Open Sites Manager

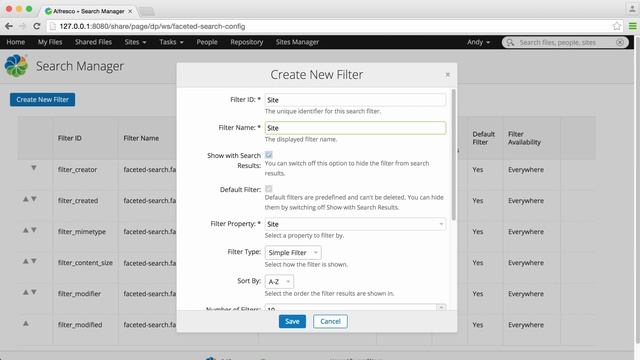(x=297, y=42)
